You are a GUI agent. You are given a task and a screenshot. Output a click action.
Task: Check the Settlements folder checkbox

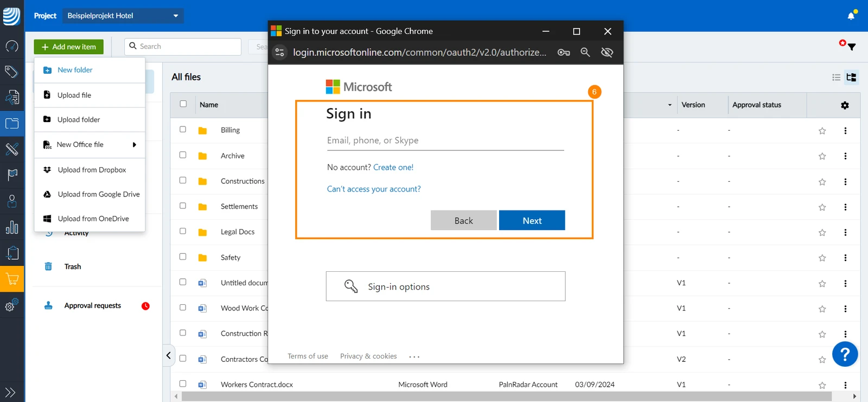point(183,206)
